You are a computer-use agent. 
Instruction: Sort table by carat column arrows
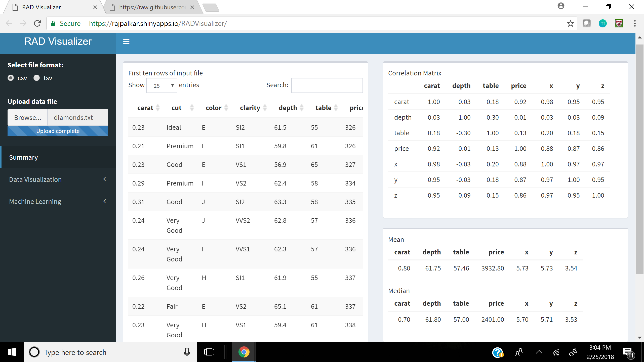pos(158,108)
